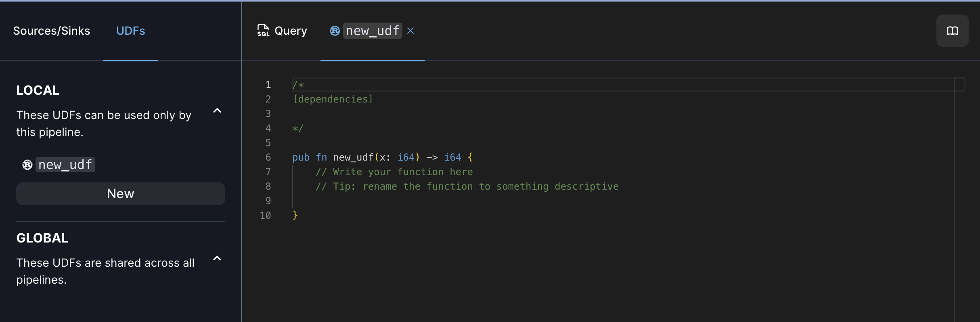Open new_udf from the local list
Screen dimensions: 980x322
click(65, 165)
